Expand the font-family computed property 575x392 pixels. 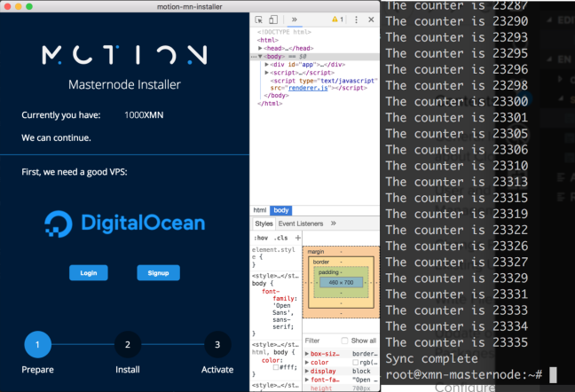click(x=307, y=380)
